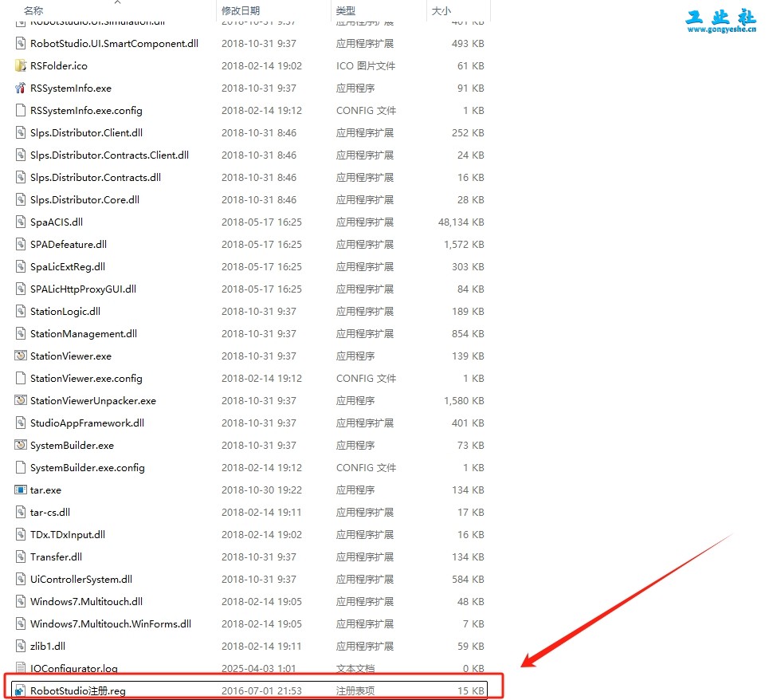
Task: Select the file name SPADefeature.dll
Action: [x=69, y=244]
